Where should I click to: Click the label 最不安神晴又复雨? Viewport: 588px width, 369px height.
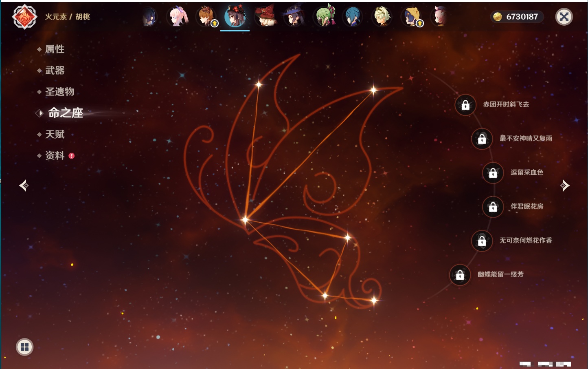[x=526, y=138]
